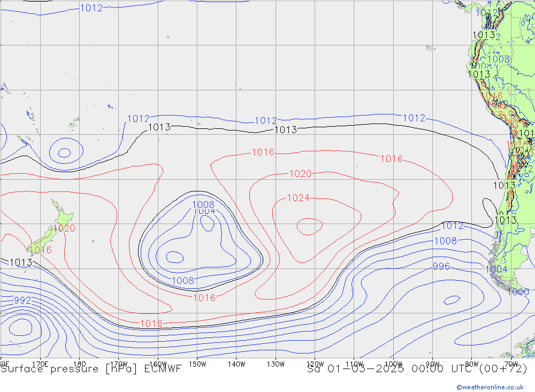Click the 90W longitude label
Screen dimensions: 535x392
tap(433, 364)
